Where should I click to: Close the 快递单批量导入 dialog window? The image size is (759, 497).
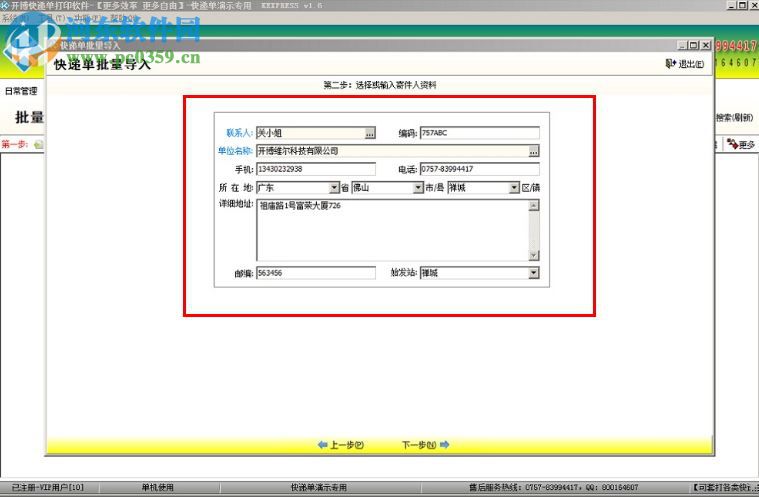click(706, 45)
